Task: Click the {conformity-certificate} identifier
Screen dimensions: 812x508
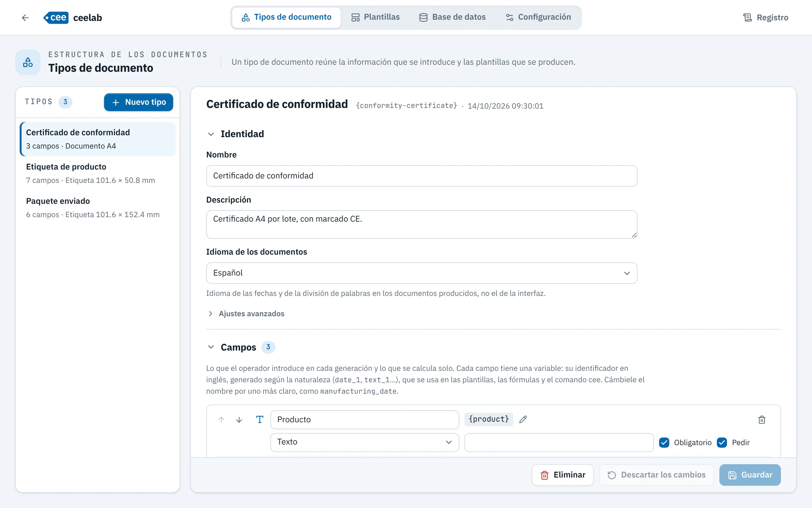Action: coord(406,106)
